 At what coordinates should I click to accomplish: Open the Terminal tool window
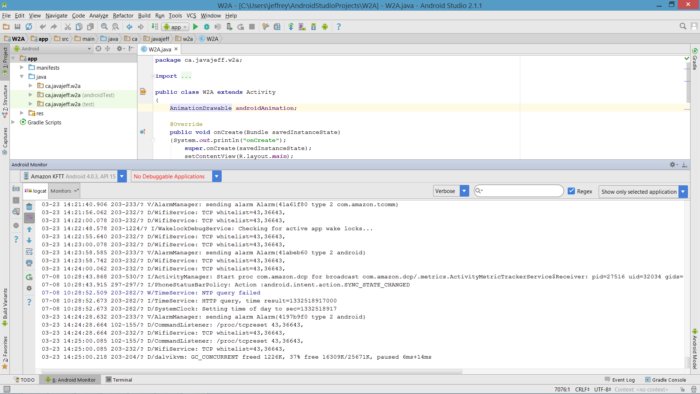[119, 380]
